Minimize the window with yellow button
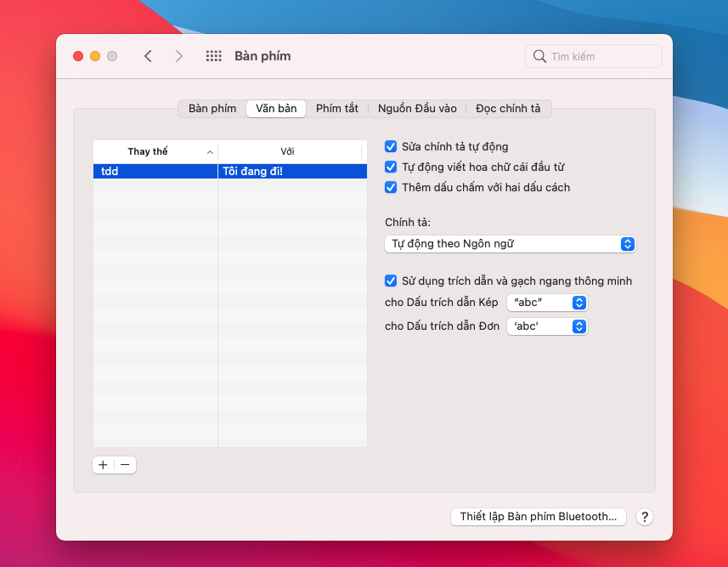 pos(95,56)
